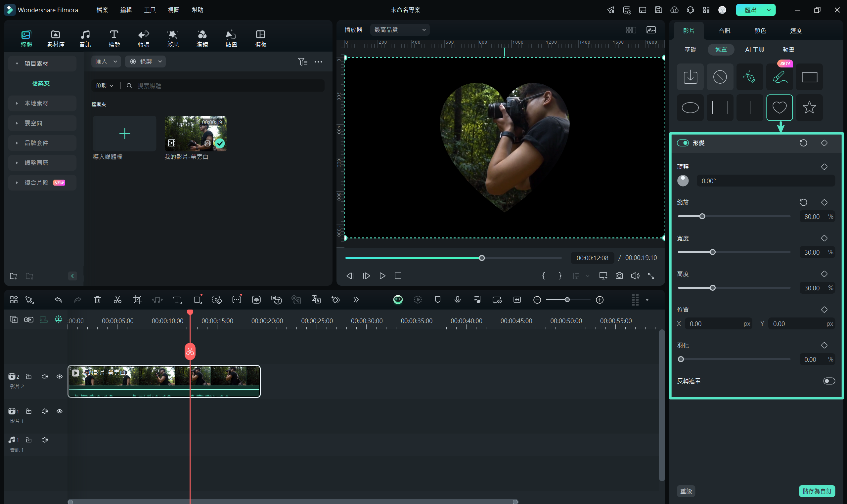The image size is (847, 504).
Task: Click the split scissors tool in toolbar
Action: (x=117, y=300)
